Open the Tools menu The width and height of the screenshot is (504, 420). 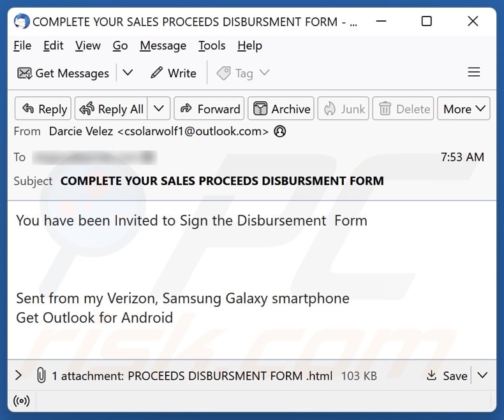point(212,45)
